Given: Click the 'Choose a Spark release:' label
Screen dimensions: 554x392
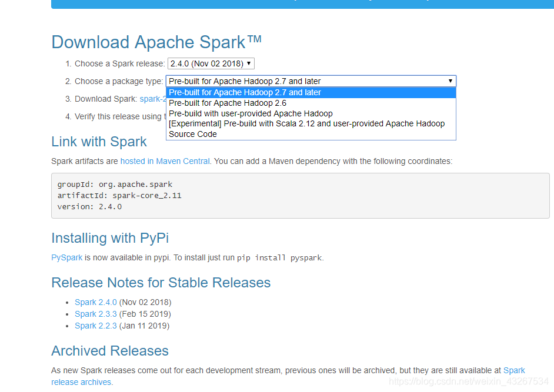Looking at the screenshot, I should pyautogui.click(x=120, y=63).
